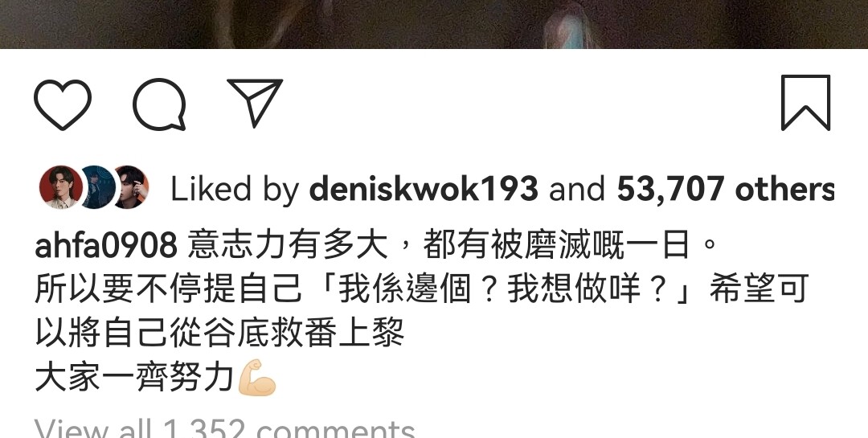Tap caption text 希望可 at line end

point(759,289)
